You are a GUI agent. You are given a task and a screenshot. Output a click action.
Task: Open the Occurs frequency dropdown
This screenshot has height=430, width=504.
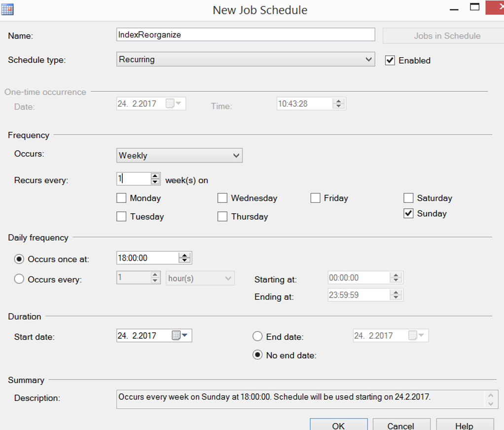coord(180,156)
